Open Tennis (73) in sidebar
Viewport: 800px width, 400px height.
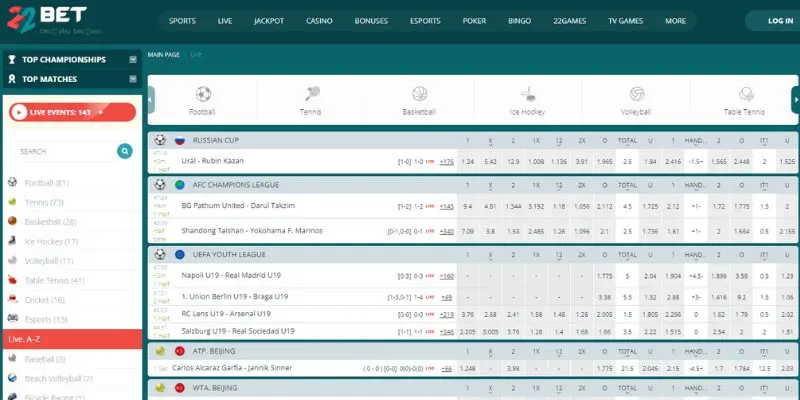coord(44,203)
